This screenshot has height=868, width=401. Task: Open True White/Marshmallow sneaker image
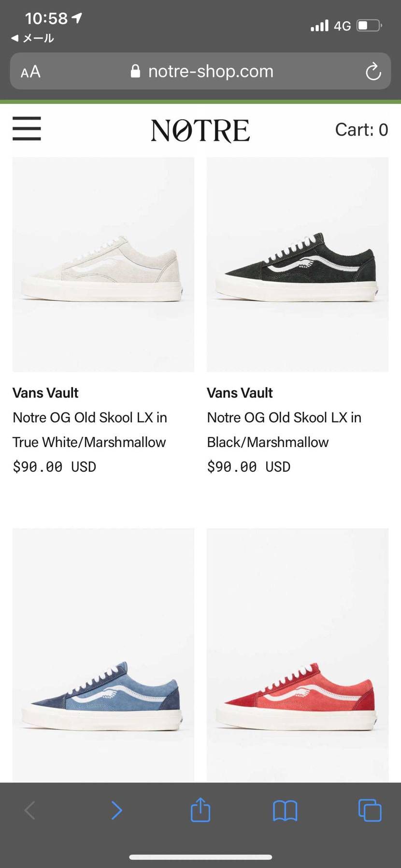(103, 264)
